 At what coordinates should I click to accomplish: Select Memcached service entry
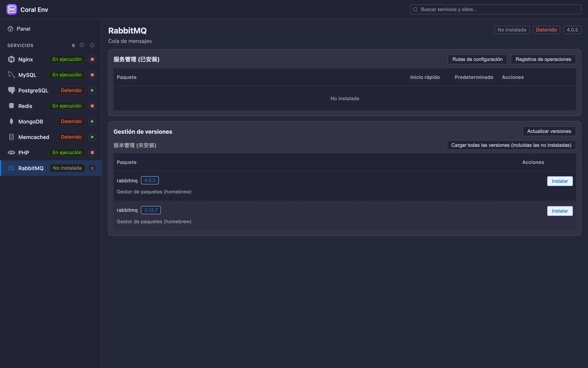coord(51,137)
